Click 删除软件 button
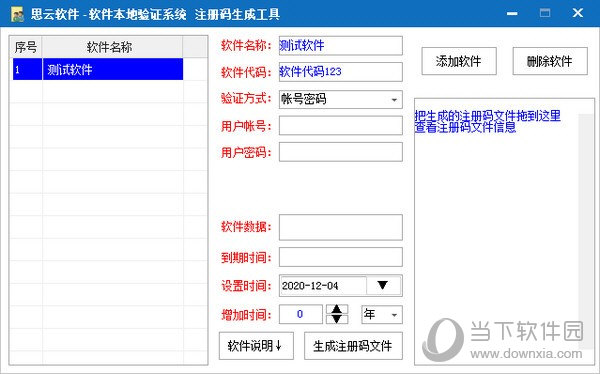 550,61
